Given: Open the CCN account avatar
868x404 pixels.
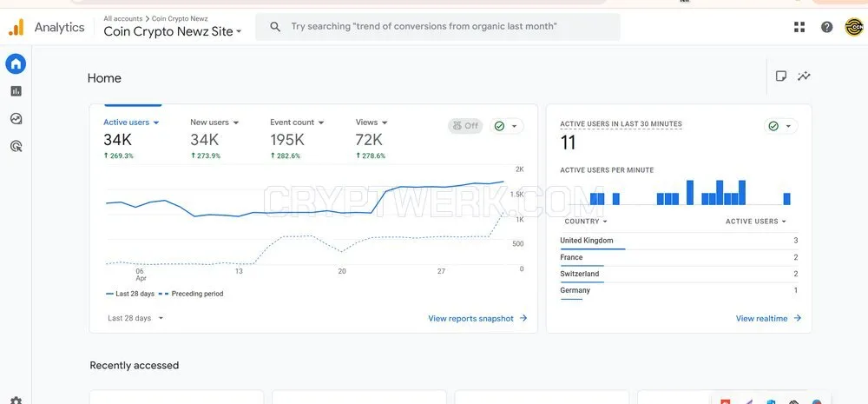Looking at the screenshot, I should point(855,27).
